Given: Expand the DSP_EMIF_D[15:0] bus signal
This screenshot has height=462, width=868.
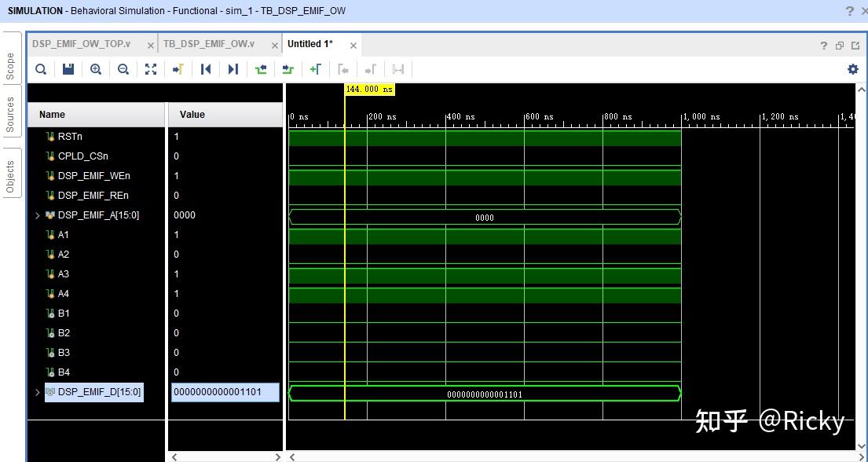Looking at the screenshot, I should pos(36,391).
